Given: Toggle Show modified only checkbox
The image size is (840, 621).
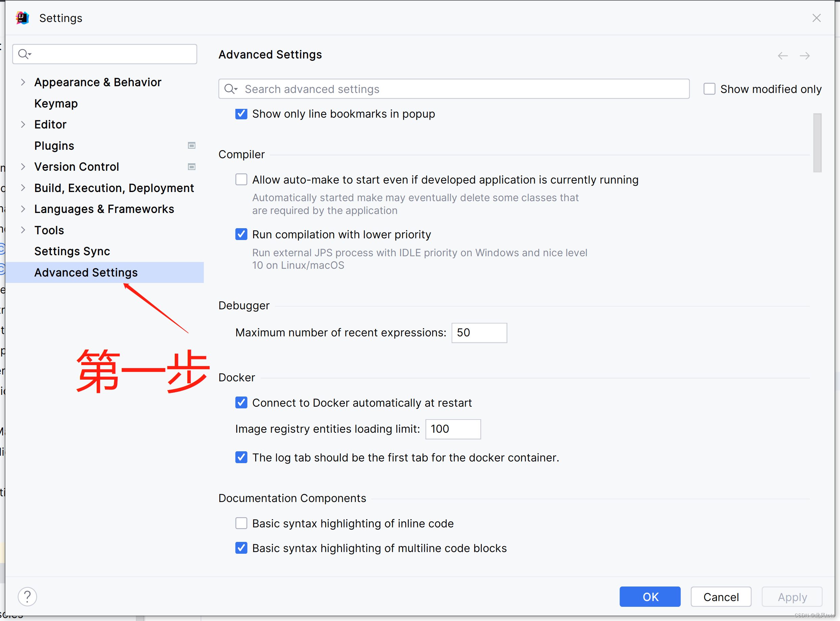Looking at the screenshot, I should (709, 89).
